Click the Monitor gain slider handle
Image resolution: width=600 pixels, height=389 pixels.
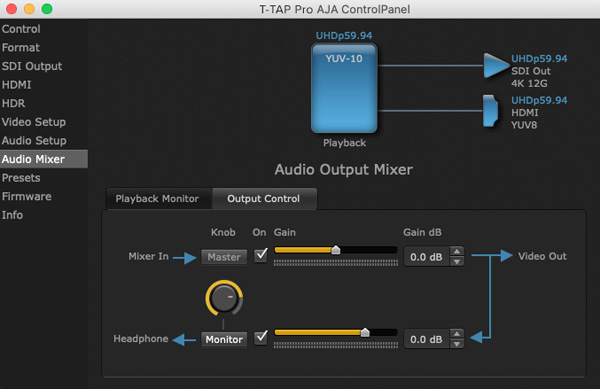(365, 332)
